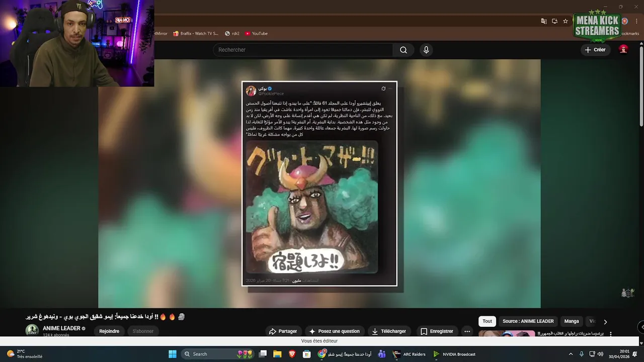Click the Partager share button
The height and width of the screenshot is (362, 644).
pos(283,331)
